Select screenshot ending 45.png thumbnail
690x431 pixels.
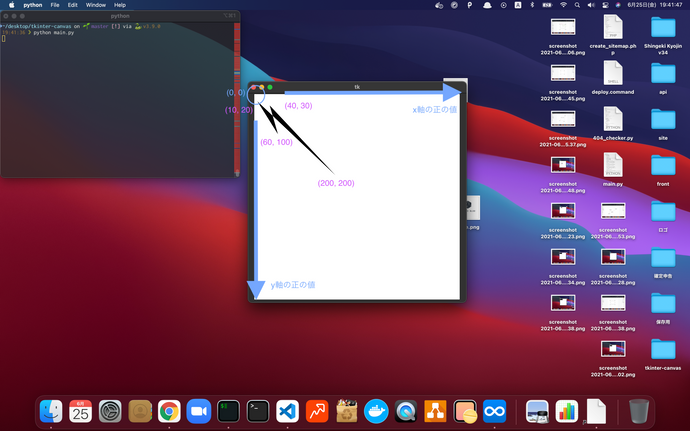point(563,73)
